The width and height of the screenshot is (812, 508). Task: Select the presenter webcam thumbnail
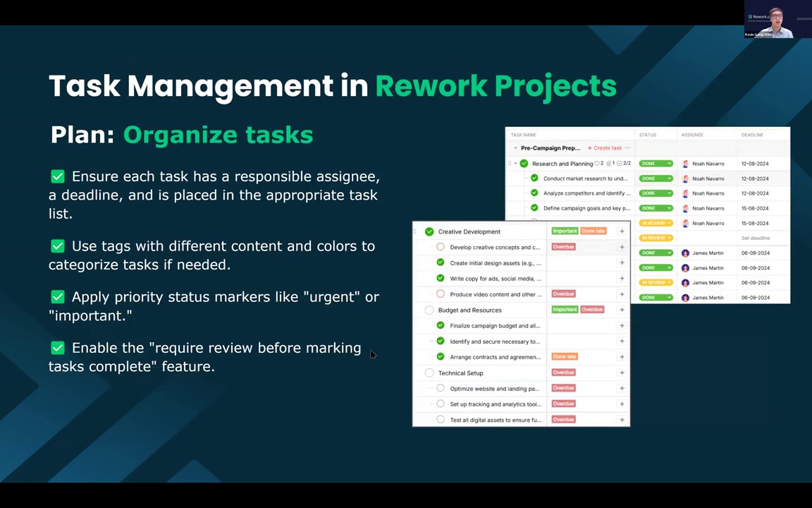tap(778, 19)
